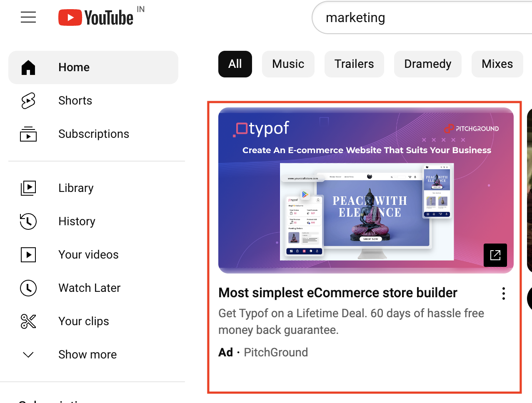This screenshot has width=532, height=403.
Task: Open Shorts from the sidebar icon
Action: click(x=28, y=100)
